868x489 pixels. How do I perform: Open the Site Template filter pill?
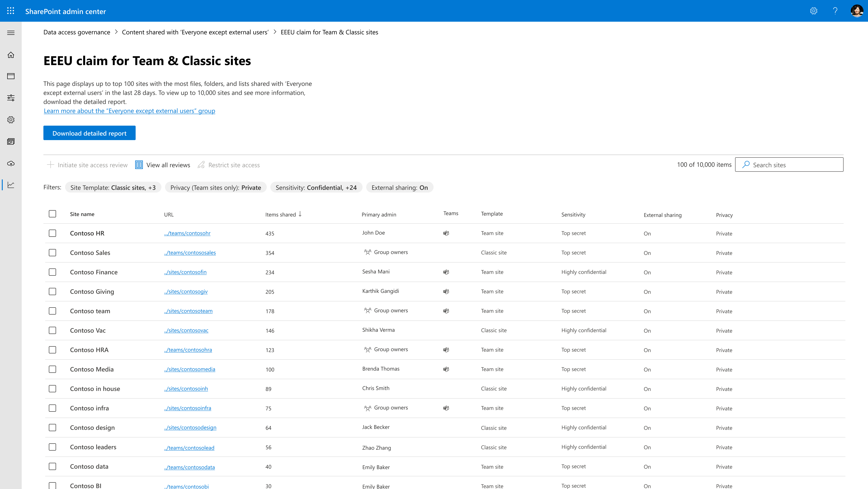tap(113, 188)
